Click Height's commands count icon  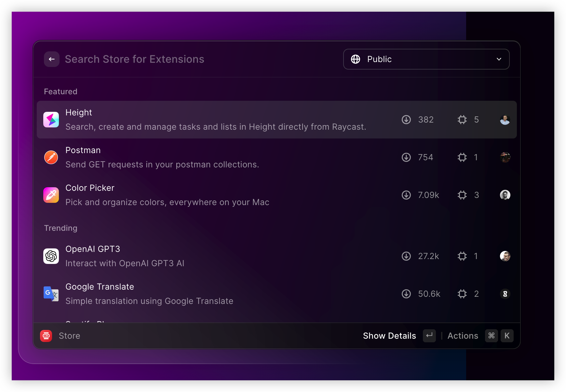tap(462, 120)
